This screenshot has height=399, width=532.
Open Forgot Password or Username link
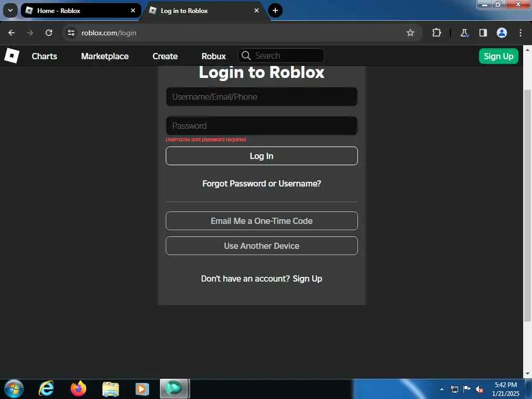(x=262, y=183)
